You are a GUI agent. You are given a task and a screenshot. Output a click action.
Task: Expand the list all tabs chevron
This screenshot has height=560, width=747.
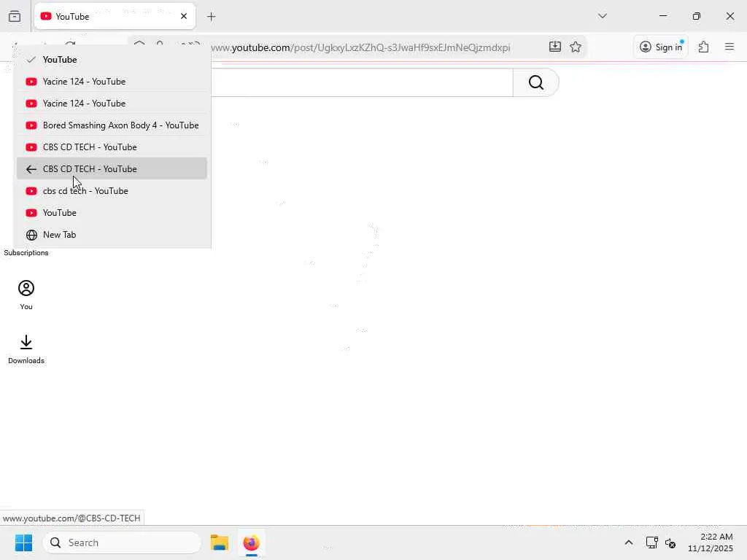(602, 16)
